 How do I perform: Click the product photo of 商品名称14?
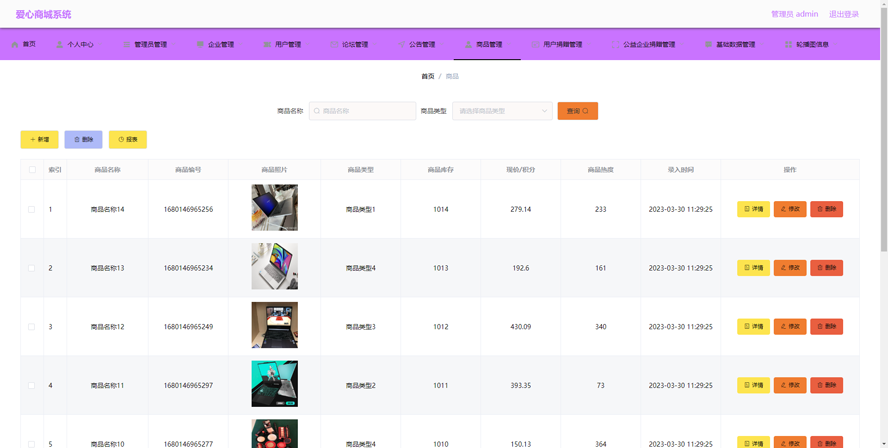(x=275, y=207)
